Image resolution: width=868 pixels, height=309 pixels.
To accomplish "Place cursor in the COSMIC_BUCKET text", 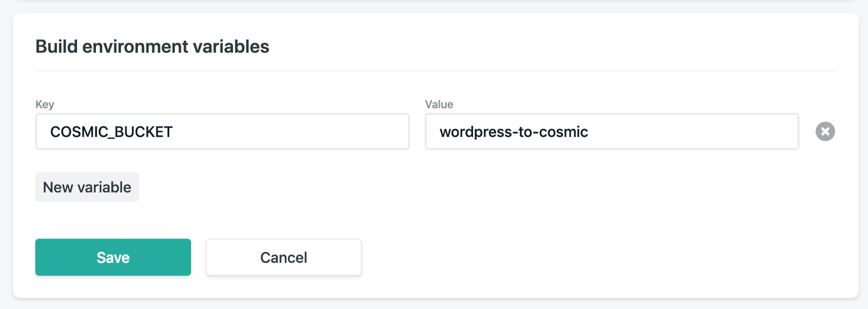I will tap(111, 132).
